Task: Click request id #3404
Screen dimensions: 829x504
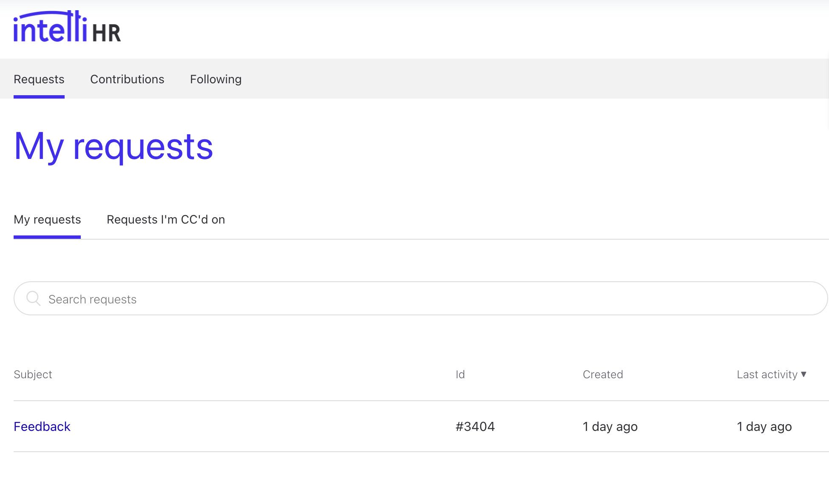Action: point(475,426)
